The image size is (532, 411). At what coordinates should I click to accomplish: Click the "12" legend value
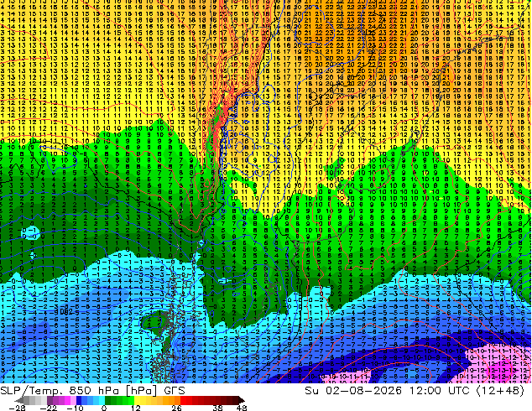pyautogui.click(x=136, y=408)
